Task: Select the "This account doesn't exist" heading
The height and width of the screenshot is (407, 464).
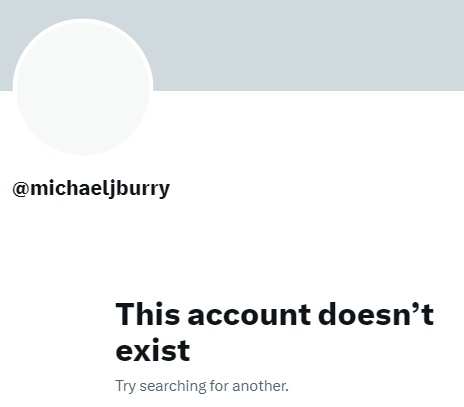Action: click(x=274, y=332)
